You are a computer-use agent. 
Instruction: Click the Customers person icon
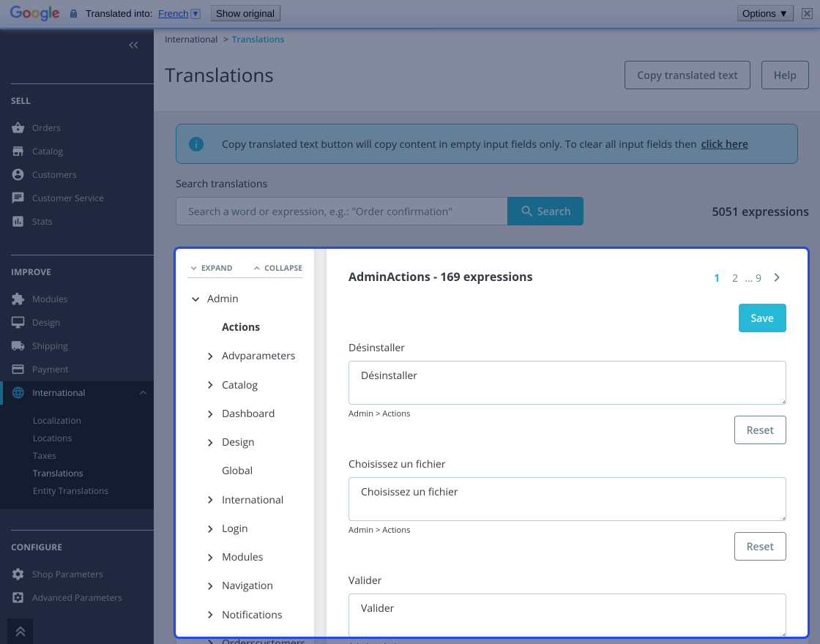[x=18, y=175]
